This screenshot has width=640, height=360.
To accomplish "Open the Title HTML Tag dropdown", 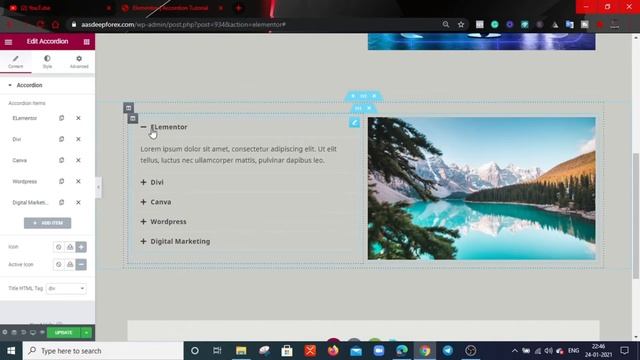I will (66, 289).
